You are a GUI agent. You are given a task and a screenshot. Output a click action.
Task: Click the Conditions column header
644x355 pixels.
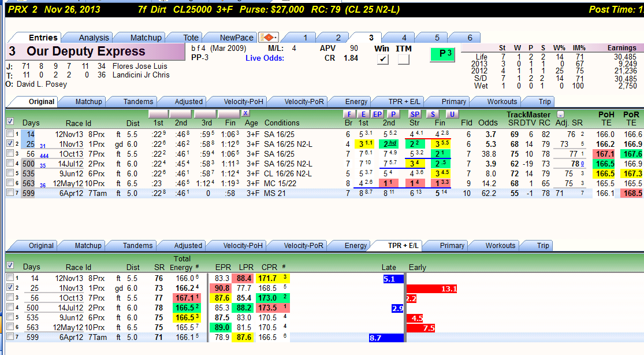pos(282,123)
